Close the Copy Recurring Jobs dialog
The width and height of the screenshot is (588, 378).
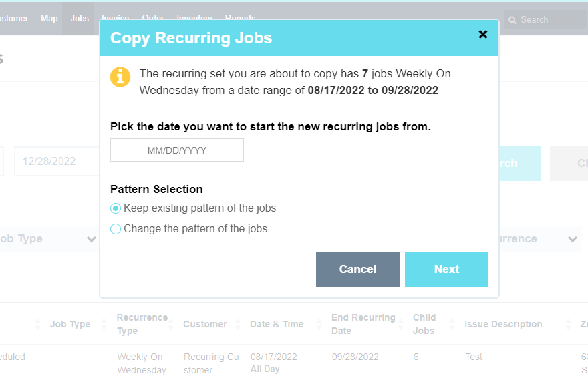(483, 35)
